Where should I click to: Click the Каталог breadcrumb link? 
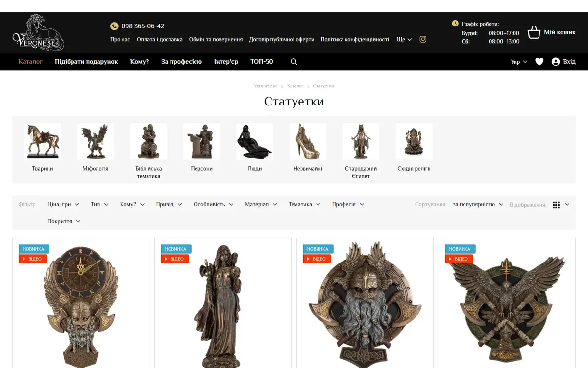tap(295, 86)
